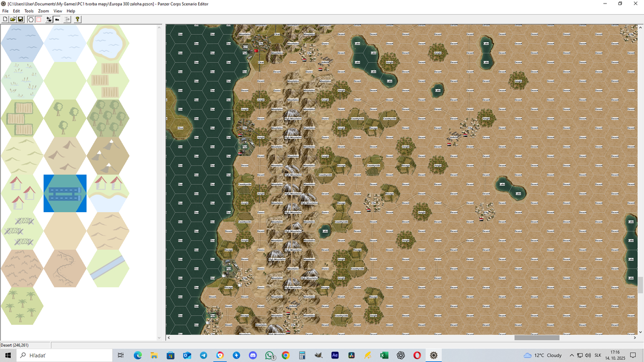Open Excel from the taskbar
644x362 pixels.
(x=384, y=355)
